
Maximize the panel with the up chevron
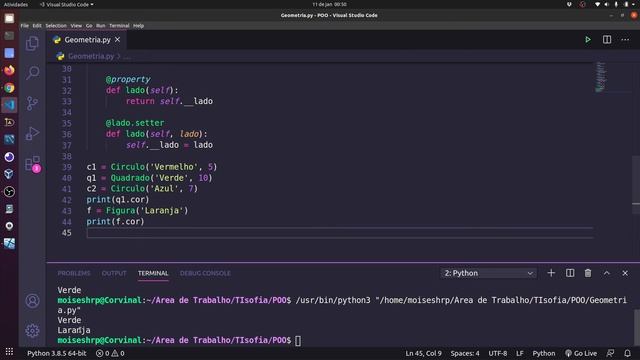coord(607,273)
